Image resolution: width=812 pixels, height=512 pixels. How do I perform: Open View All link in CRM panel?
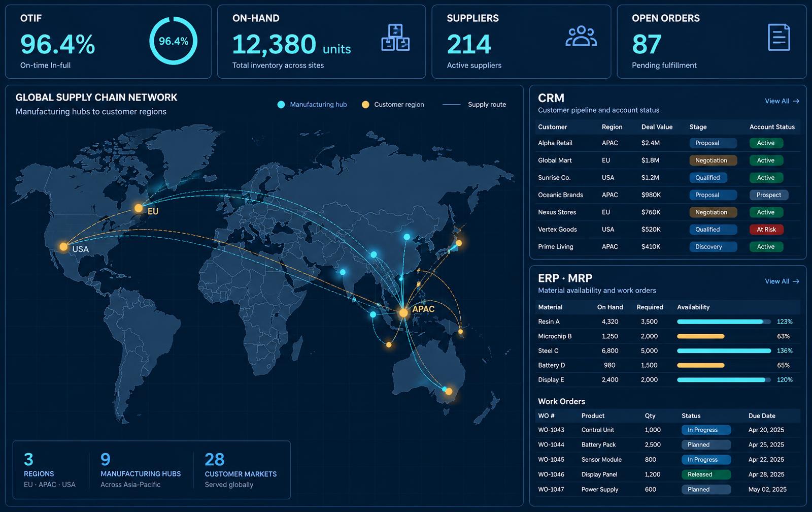click(x=782, y=101)
